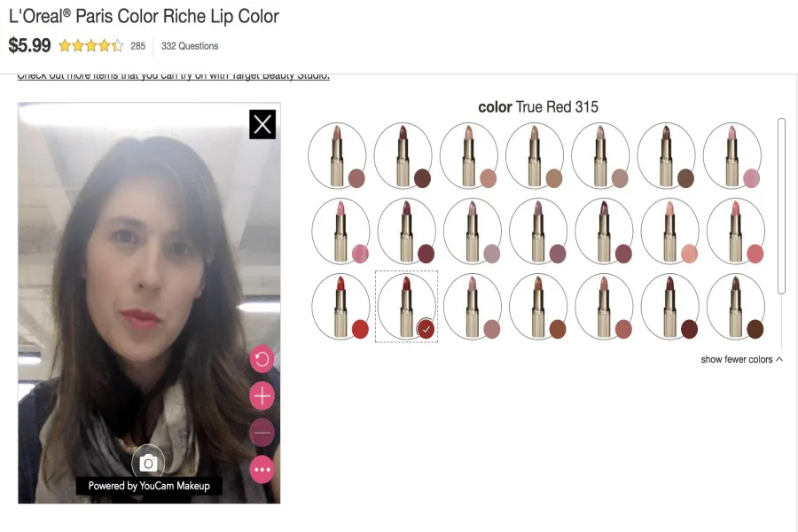The image size is (798, 532).
Task: Reset the try-on with the circular arrow icon
Action: click(260, 360)
